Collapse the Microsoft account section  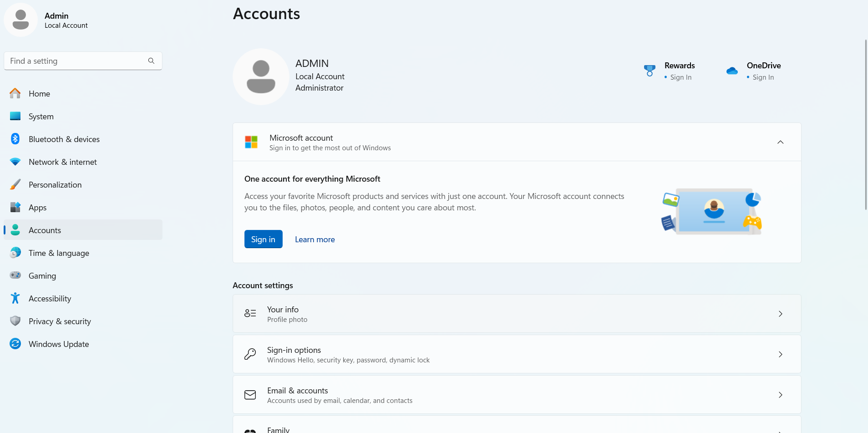coord(780,142)
